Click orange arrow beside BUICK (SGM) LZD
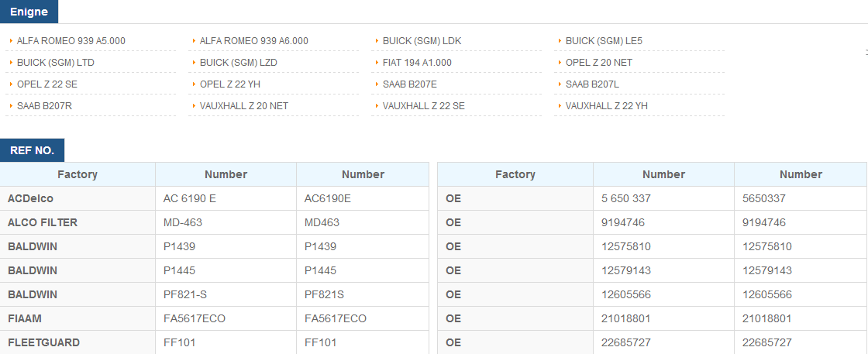This screenshot has height=354, width=868. pyautogui.click(x=194, y=62)
